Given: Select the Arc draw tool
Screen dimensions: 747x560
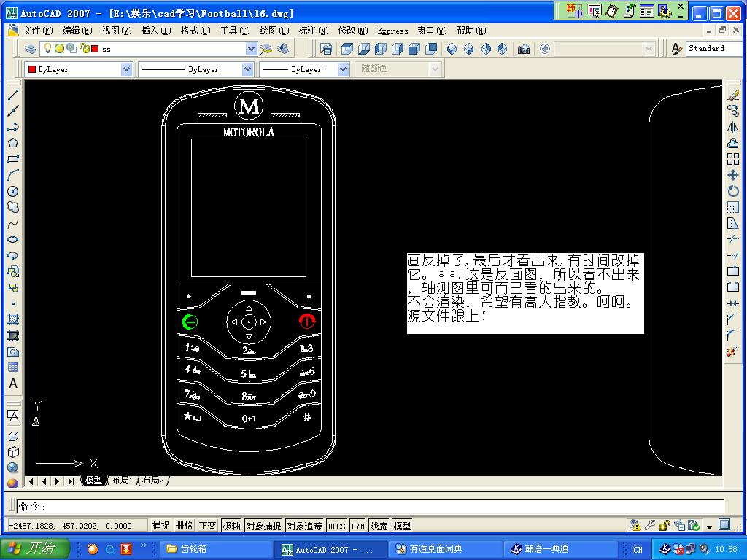Looking at the screenshot, I should coord(13,175).
